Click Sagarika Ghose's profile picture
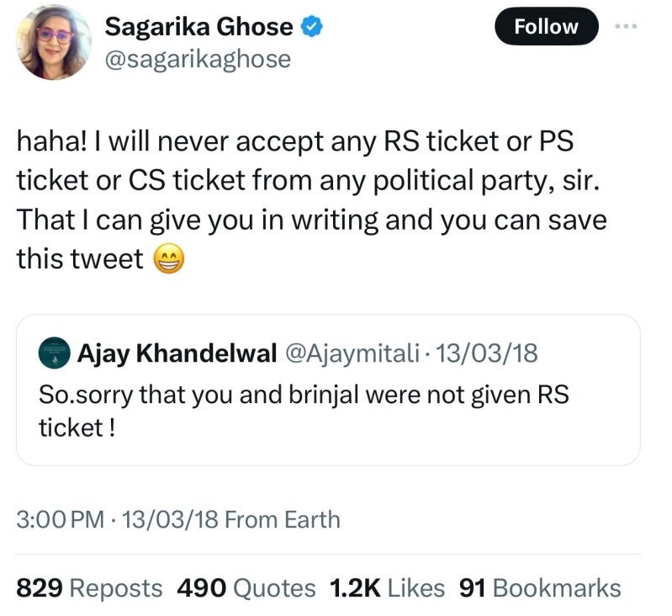 pyautogui.click(x=54, y=41)
